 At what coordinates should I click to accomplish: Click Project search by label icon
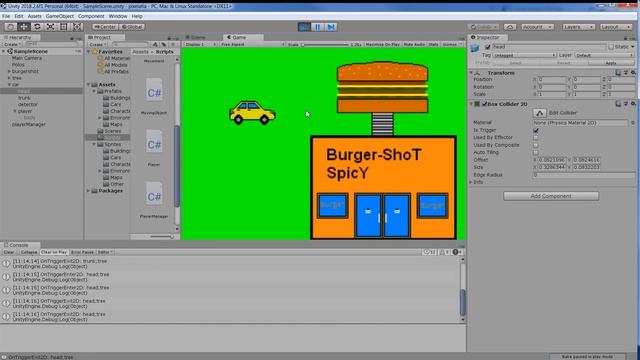pos(164,44)
